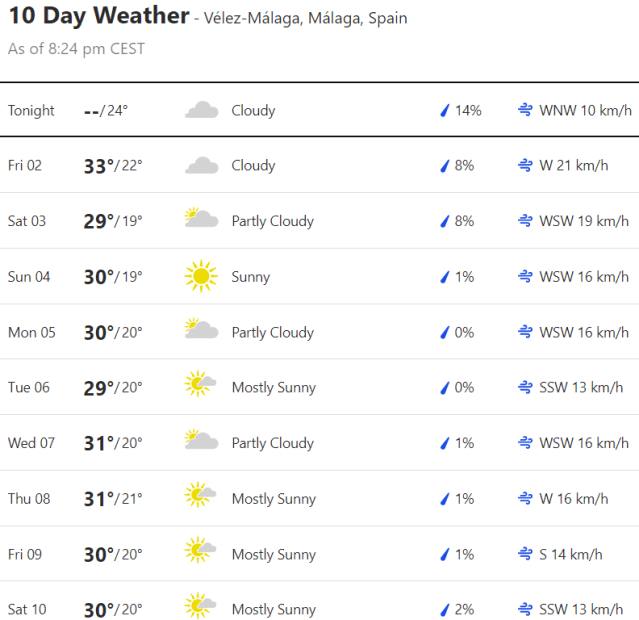Click the raindrop icon for Sat 10

(445, 610)
